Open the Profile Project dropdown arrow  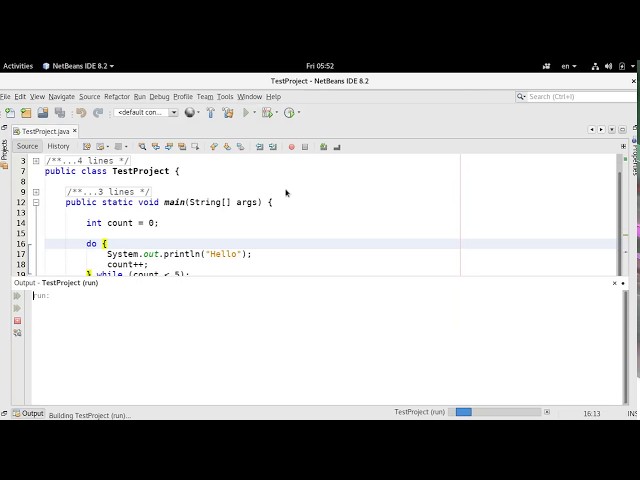tap(299, 112)
